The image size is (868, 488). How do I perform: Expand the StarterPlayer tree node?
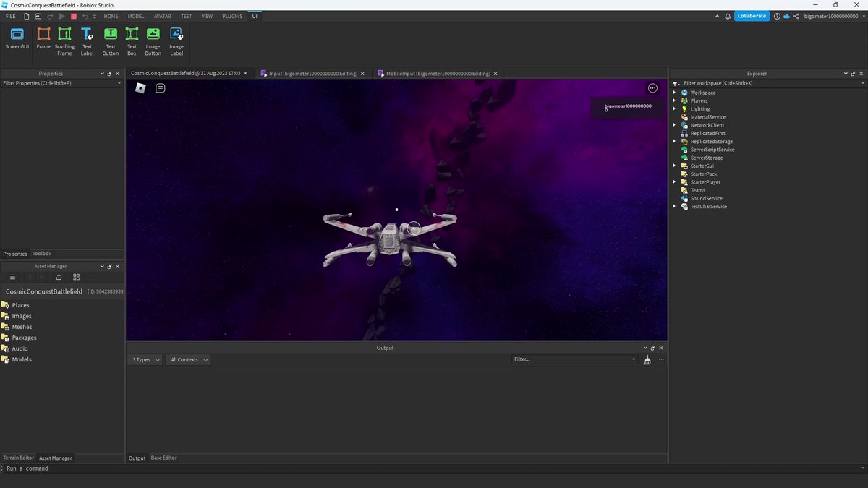pyautogui.click(x=674, y=182)
